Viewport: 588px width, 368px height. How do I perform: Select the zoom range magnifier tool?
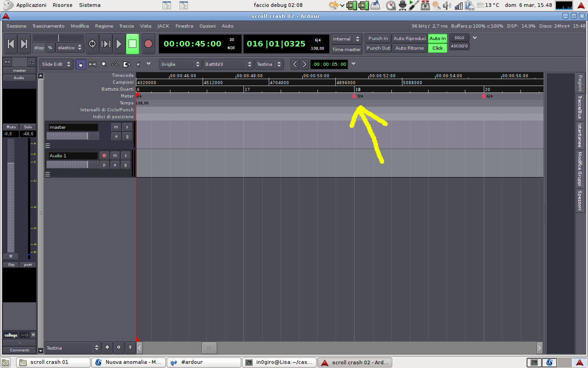[104, 64]
